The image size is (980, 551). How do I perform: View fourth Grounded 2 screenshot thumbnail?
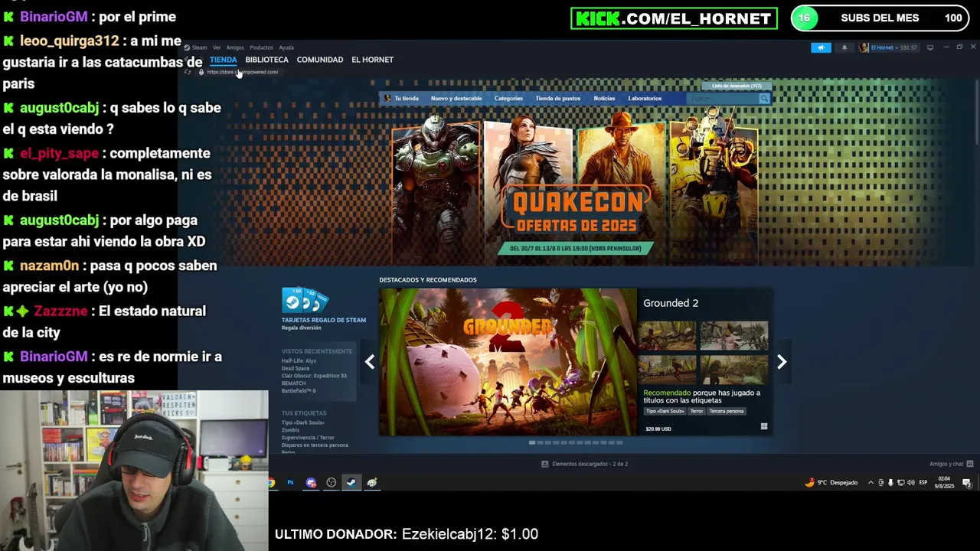click(733, 370)
